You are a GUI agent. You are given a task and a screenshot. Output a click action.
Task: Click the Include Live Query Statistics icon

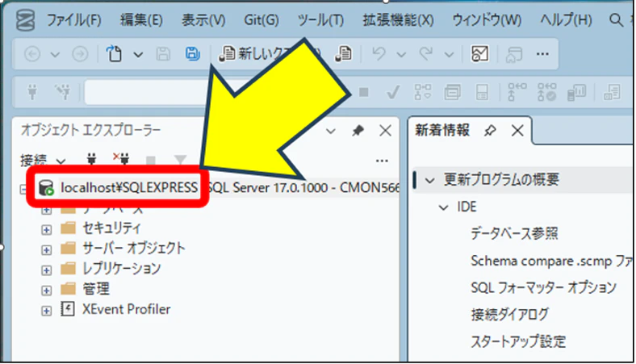click(546, 92)
